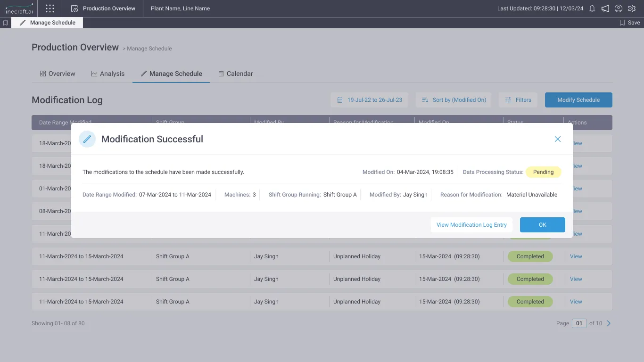Viewport: 644px width, 362px height.
Task: Click Showing 01- 08 of 80 text
Action: (58, 323)
